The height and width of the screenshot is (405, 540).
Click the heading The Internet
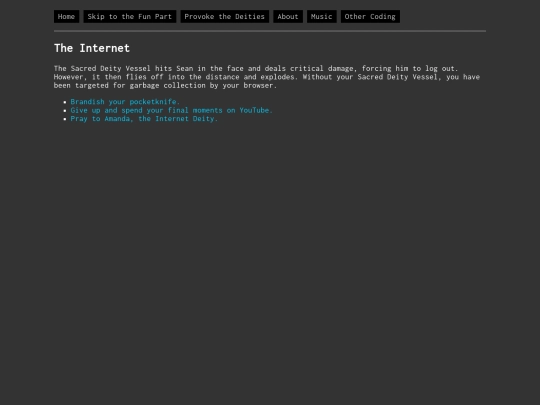point(92,48)
